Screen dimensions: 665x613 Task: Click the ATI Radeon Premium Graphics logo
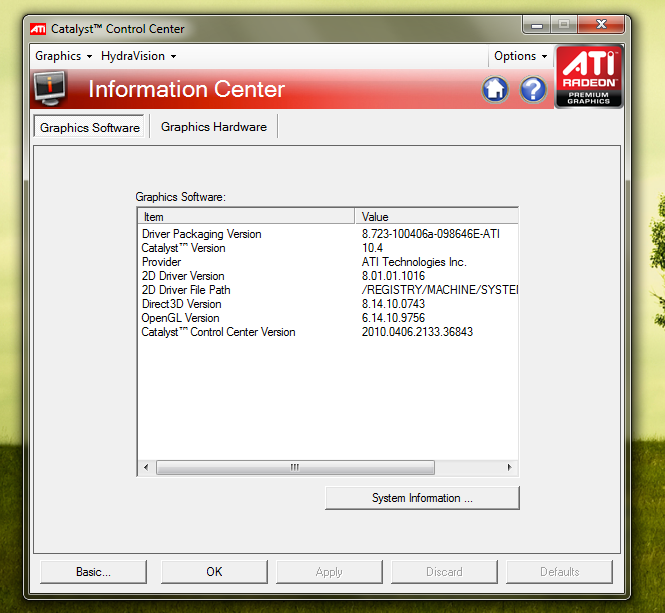(589, 77)
